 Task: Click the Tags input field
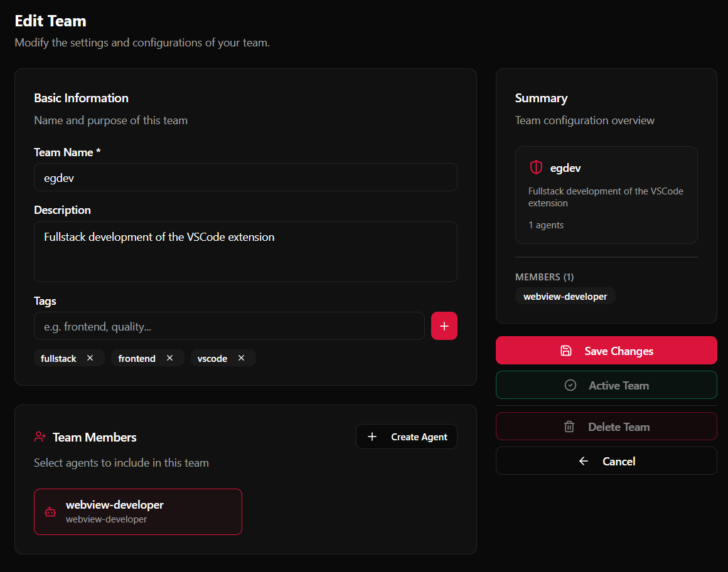point(229,326)
